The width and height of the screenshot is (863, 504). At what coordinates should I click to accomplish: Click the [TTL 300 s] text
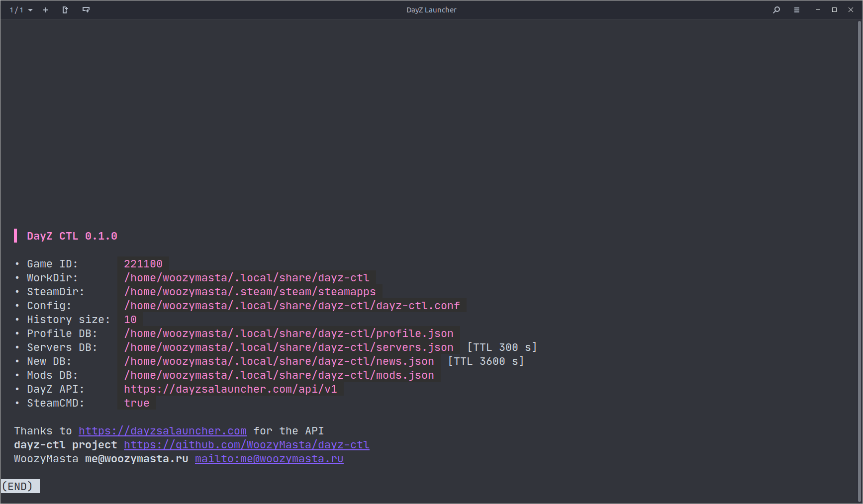click(x=502, y=347)
